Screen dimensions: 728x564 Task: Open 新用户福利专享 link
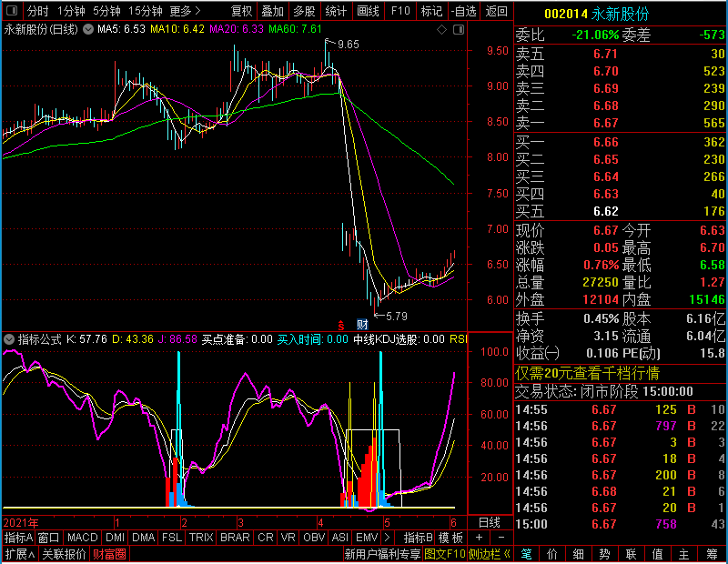(382, 554)
